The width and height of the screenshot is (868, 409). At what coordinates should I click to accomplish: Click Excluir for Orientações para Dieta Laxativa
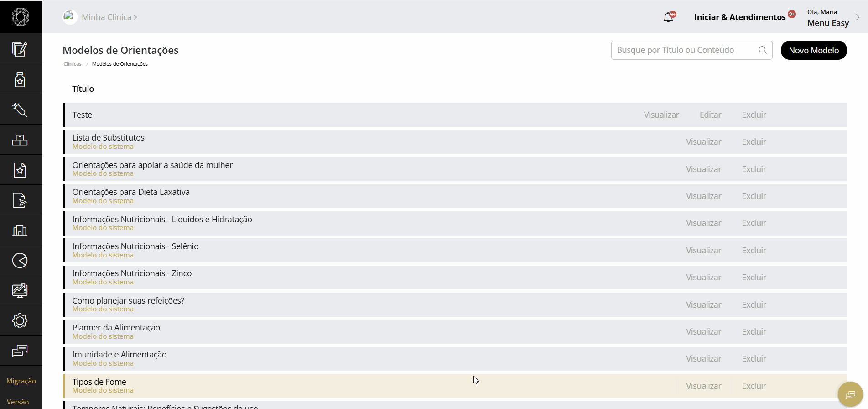(x=754, y=196)
